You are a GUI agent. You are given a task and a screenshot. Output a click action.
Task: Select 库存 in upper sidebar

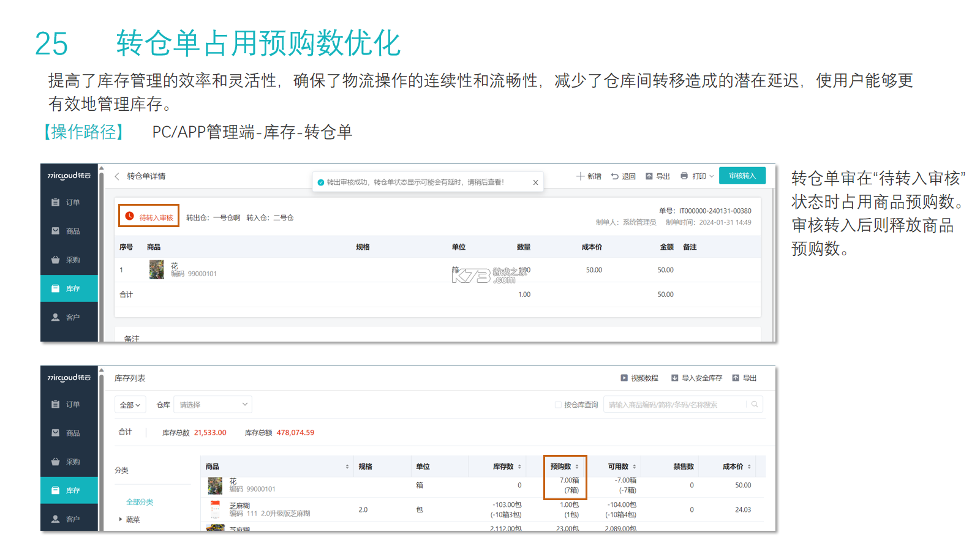coord(69,288)
